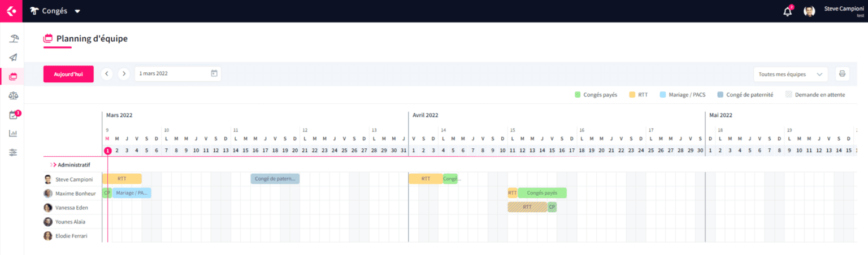
Task: Click the Aujourd'hui button
Action: (68, 74)
